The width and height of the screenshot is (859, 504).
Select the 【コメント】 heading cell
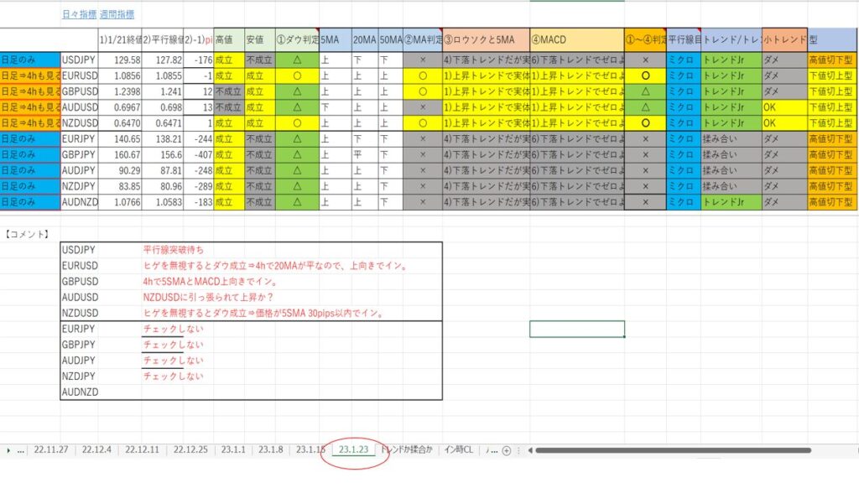[x=28, y=233]
